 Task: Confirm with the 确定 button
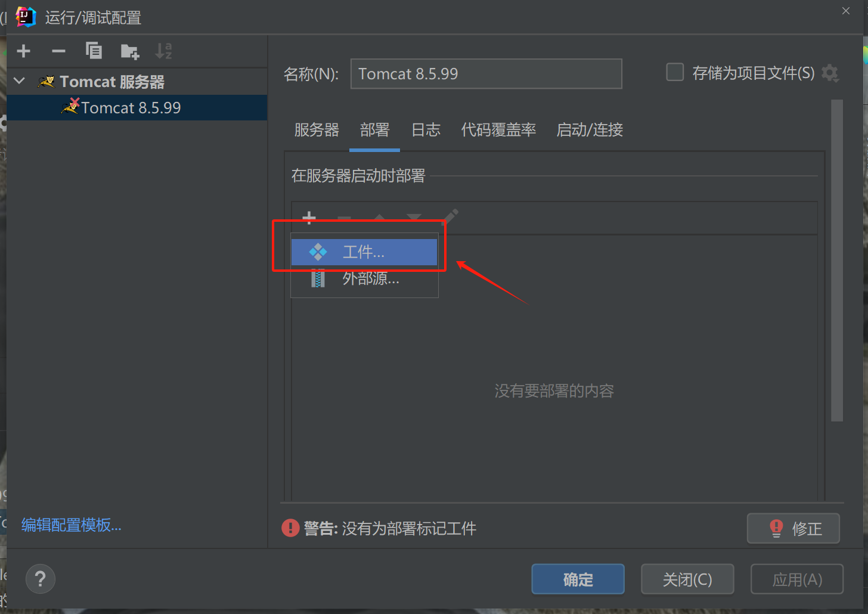(578, 579)
